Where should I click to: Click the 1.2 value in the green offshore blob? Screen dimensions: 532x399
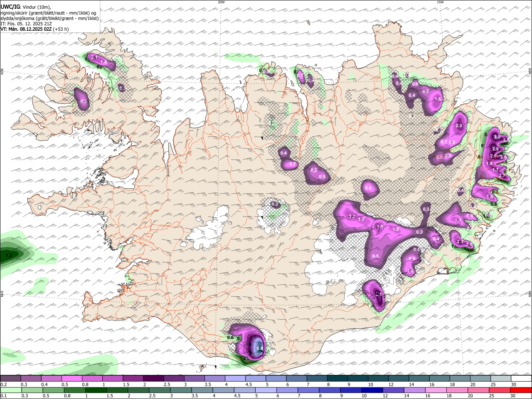(x=9, y=254)
